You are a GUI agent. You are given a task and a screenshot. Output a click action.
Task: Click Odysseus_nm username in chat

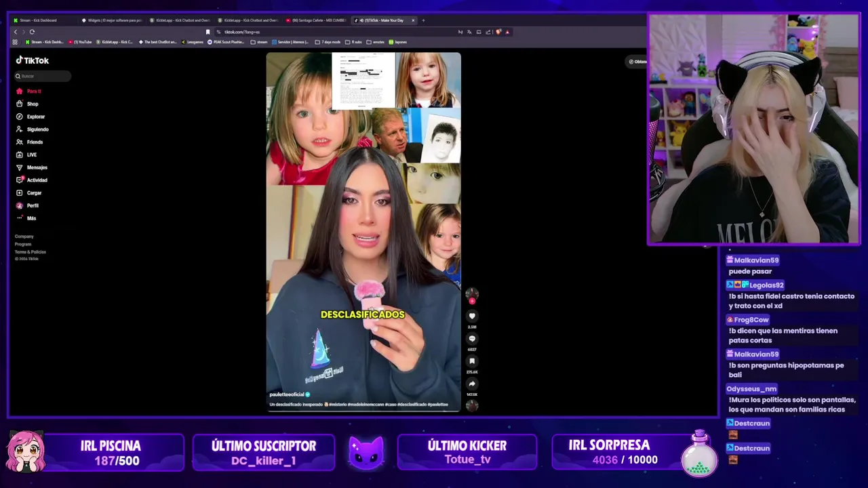pyautogui.click(x=751, y=389)
